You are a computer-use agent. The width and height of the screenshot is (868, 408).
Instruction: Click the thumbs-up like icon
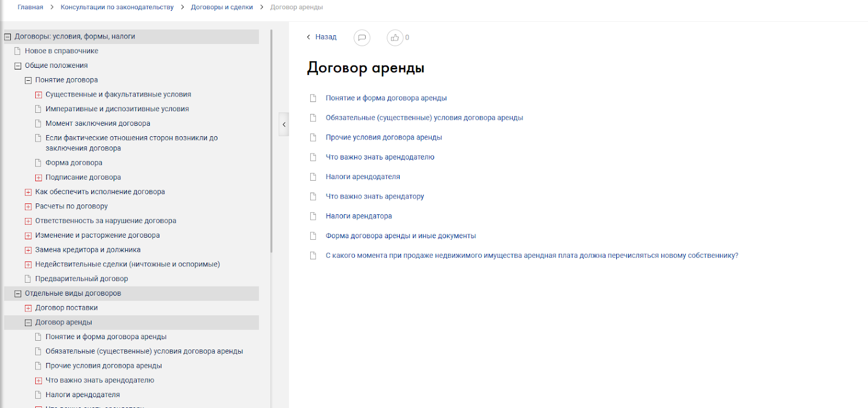click(x=394, y=37)
